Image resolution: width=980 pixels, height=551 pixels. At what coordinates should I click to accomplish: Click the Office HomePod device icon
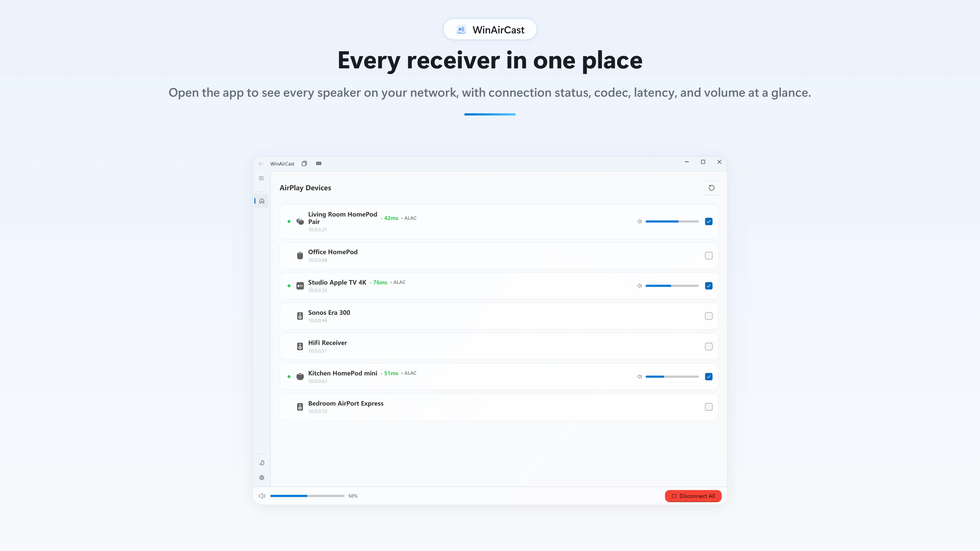(300, 256)
